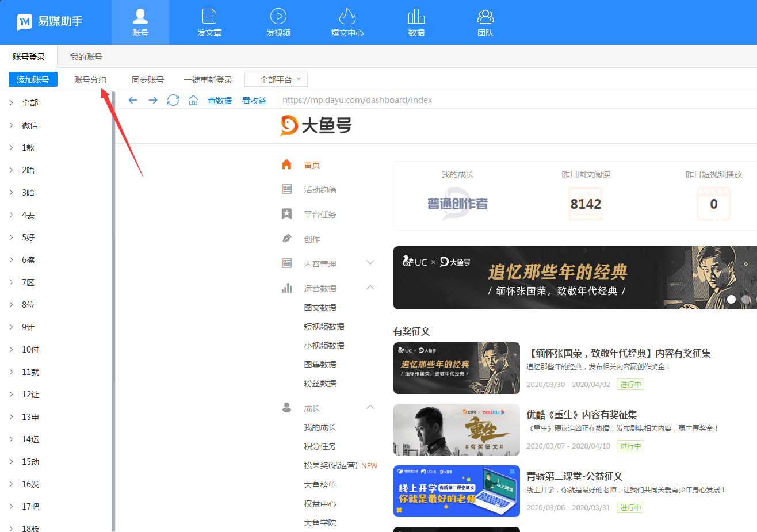Open the 数据 section

pos(416,22)
